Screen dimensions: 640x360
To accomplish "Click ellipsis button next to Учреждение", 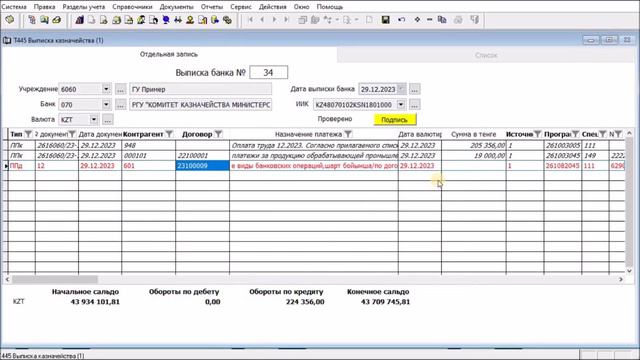I will click(x=120, y=89).
